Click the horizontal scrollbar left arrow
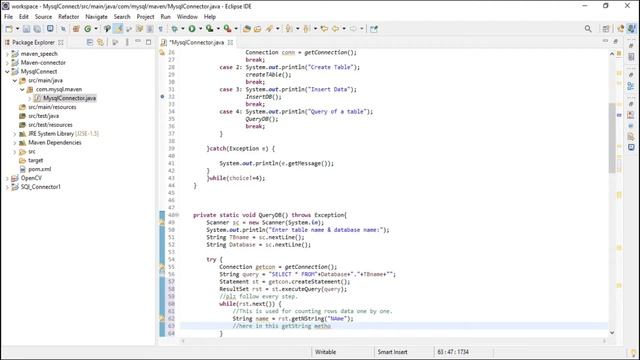640x360 pixels. (x=183, y=340)
